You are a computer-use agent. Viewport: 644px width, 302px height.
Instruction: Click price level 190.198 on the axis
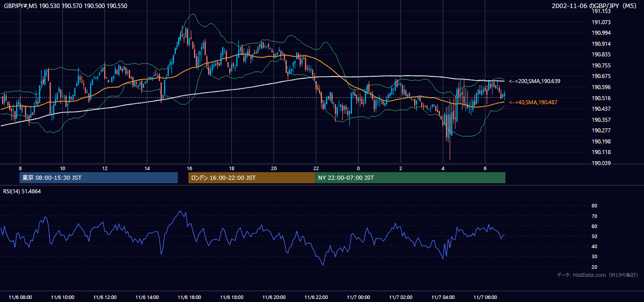(601, 141)
